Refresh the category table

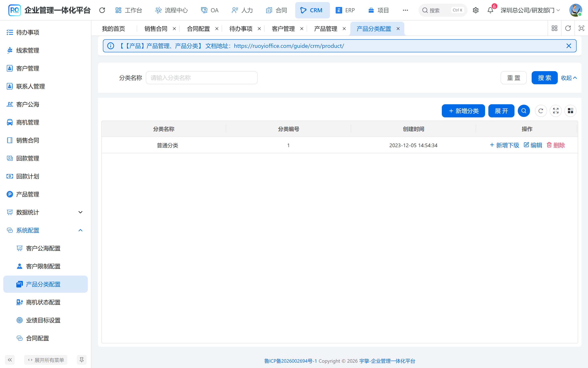click(x=541, y=111)
